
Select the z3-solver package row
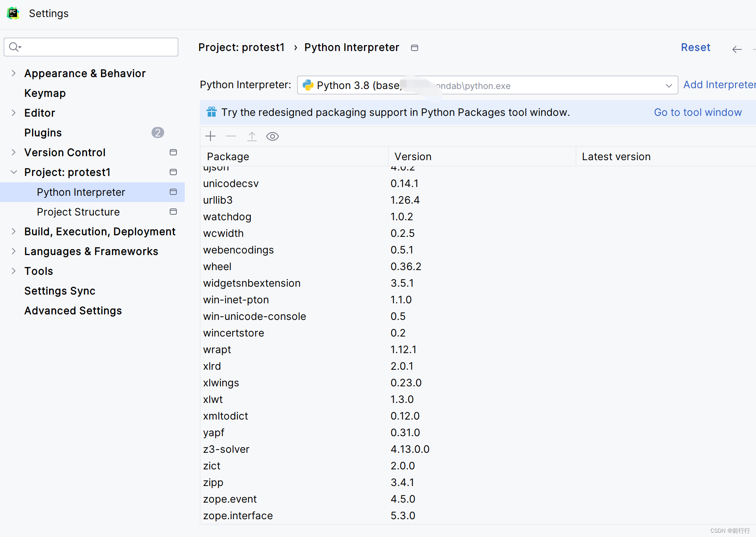click(x=478, y=449)
